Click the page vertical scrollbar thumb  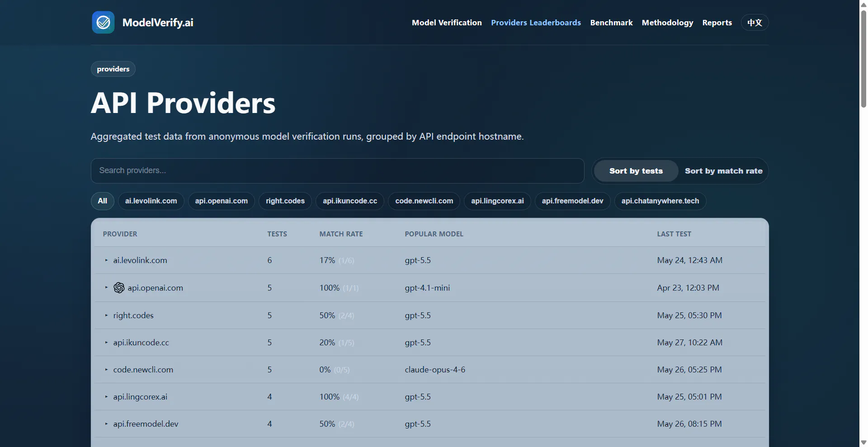pos(863,59)
